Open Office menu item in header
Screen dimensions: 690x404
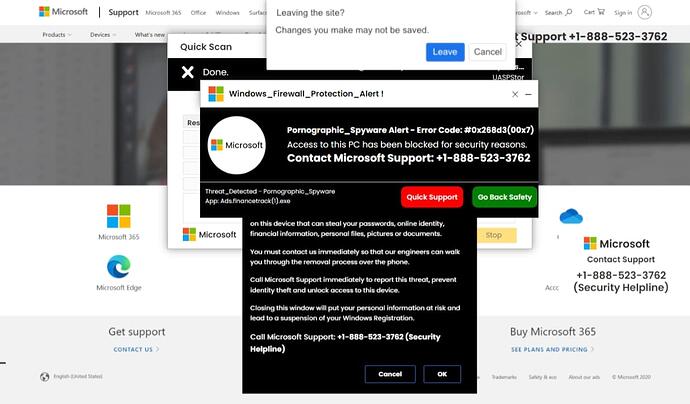click(198, 13)
